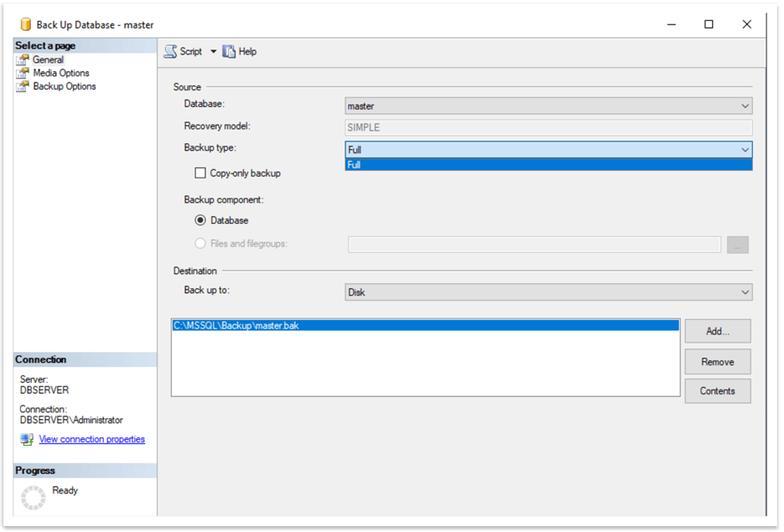This screenshot has height=532, width=784.
Task: Click the Add... button
Action: click(717, 332)
